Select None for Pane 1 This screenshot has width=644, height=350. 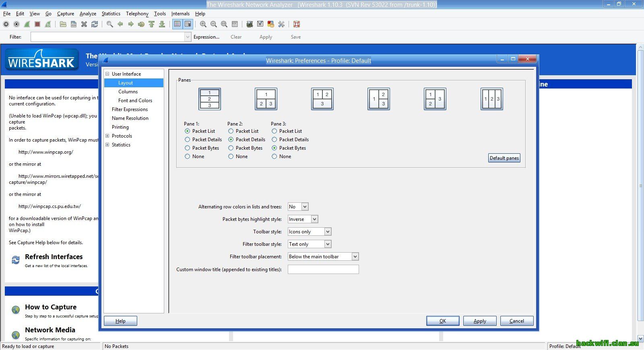click(x=187, y=156)
